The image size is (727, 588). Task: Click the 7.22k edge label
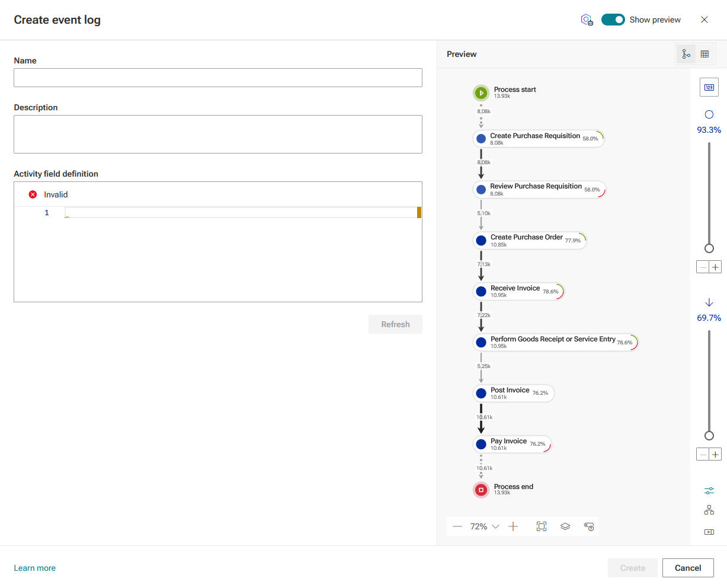[x=484, y=315]
